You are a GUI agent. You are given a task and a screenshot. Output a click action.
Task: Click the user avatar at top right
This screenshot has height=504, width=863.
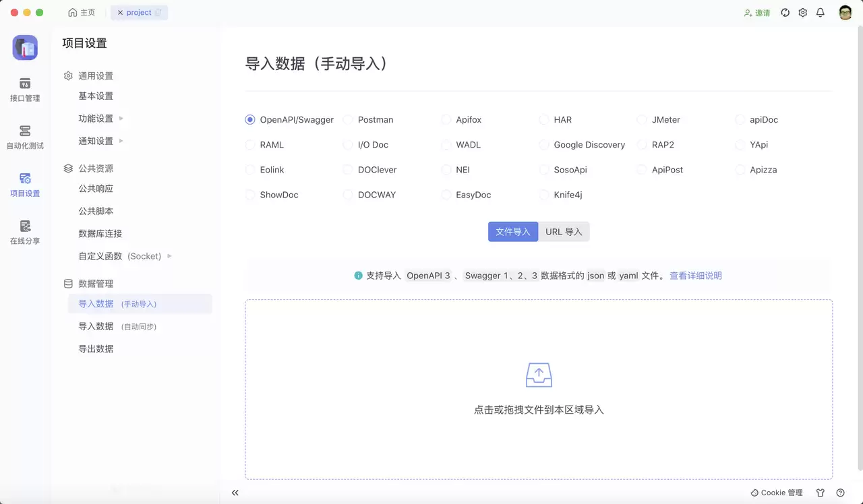(845, 13)
